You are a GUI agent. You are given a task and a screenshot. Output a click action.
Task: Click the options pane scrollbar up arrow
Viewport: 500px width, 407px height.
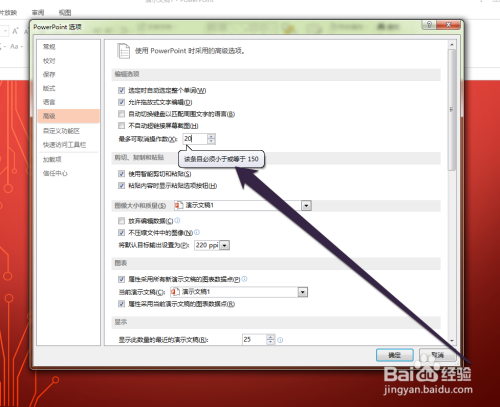pos(452,44)
